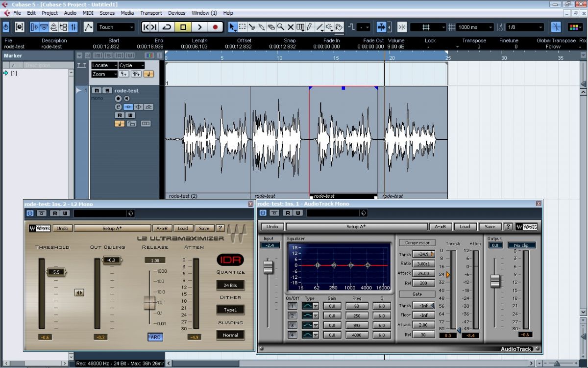
Task: Click the AudioTrack Input fader handle
Action: pos(268,267)
